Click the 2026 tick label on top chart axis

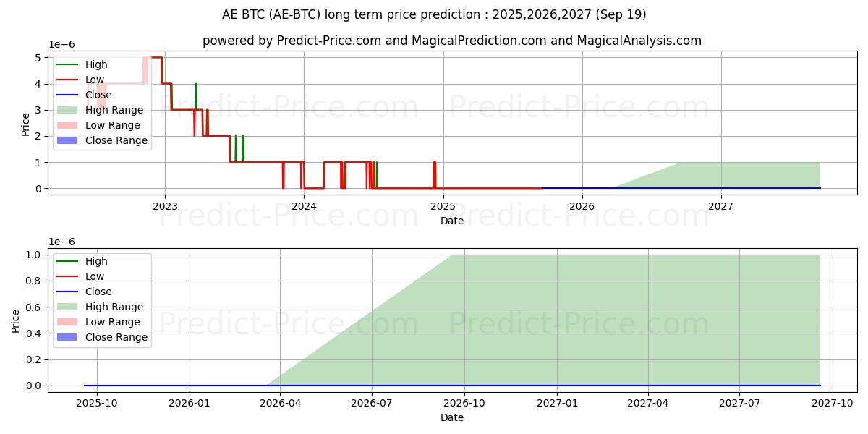coord(582,205)
